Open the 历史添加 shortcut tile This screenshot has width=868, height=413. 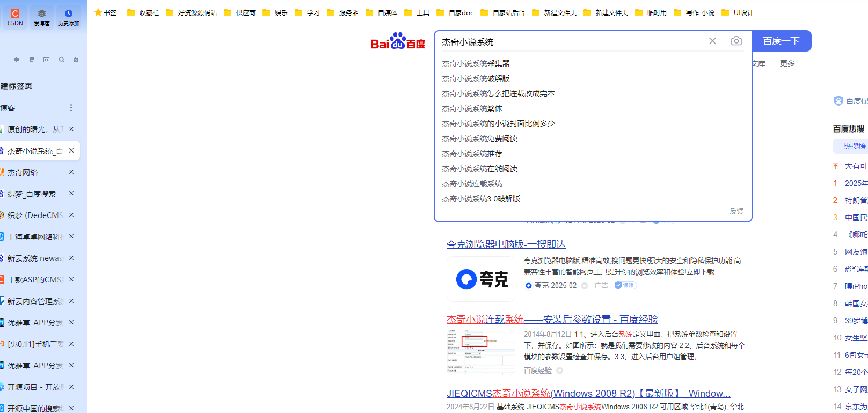coord(69,17)
